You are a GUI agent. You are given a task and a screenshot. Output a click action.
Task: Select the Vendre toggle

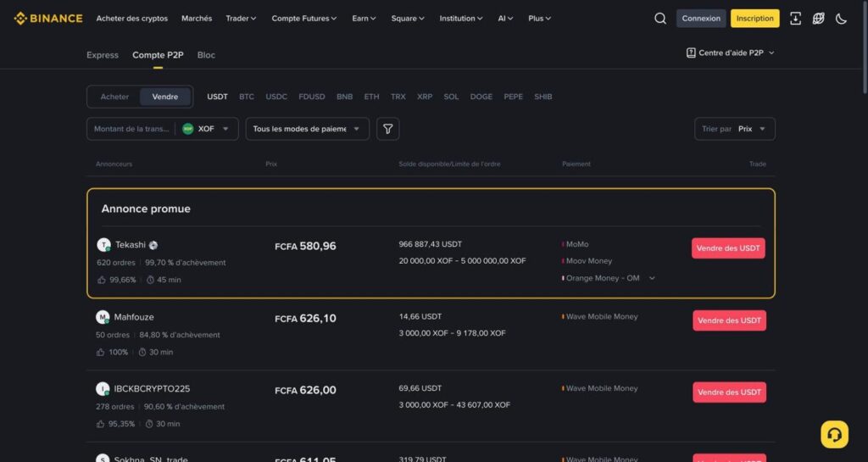click(165, 97)
